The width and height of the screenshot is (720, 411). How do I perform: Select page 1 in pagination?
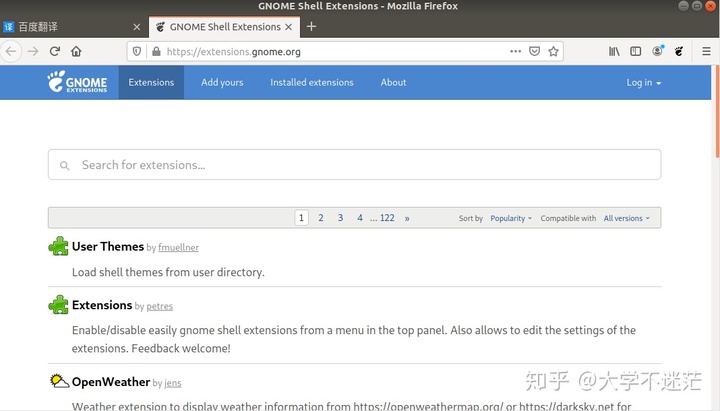[x=301, y=218]
